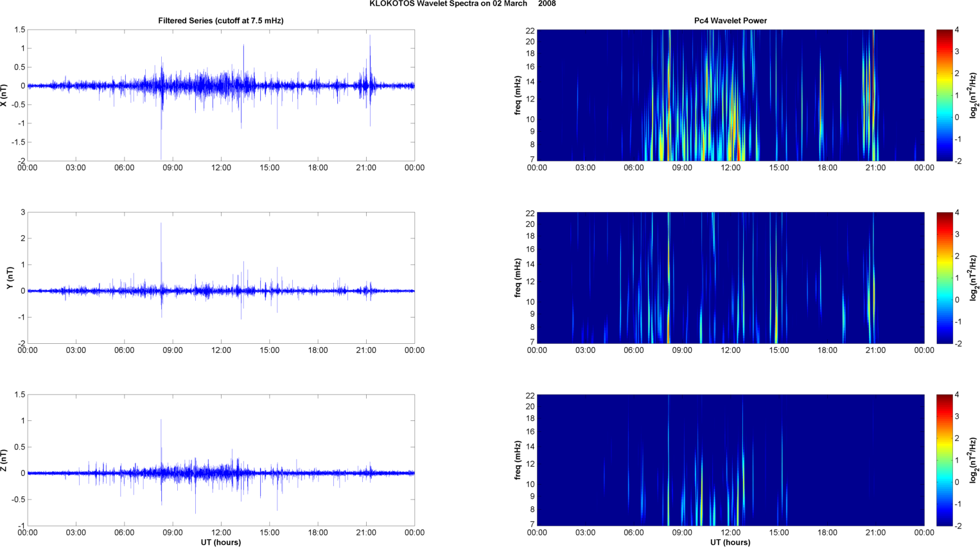Viewport: 980px width, 547px height.
Task: Select the "Filtered Series (cutoff at 7.5 mHz)" title
Action: pos(221,21)
